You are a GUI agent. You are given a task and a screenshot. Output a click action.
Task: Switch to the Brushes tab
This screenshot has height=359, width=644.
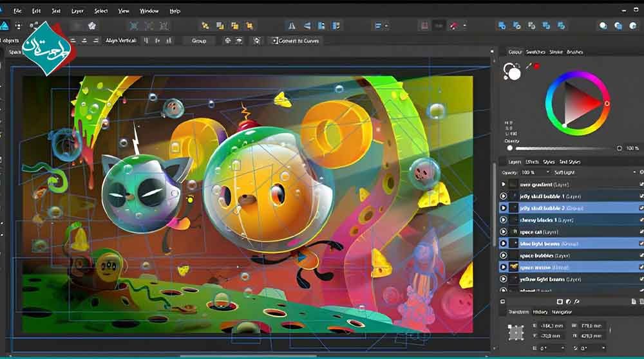(574, 52)
